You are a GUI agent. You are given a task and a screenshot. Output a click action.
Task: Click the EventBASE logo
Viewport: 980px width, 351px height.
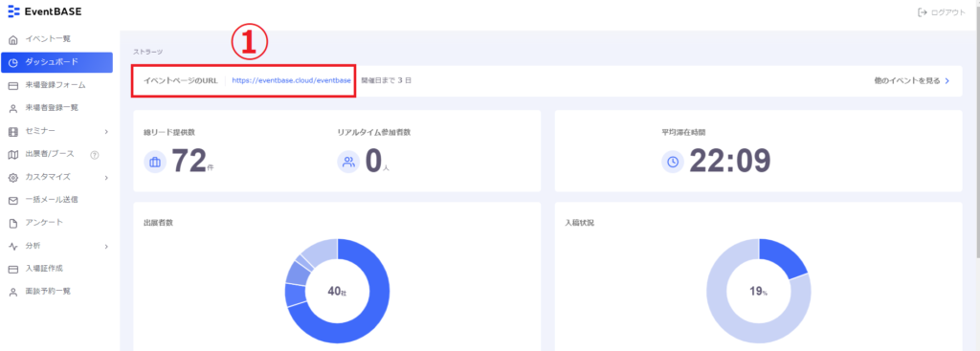pyautogui.click(x=44, y=11)
